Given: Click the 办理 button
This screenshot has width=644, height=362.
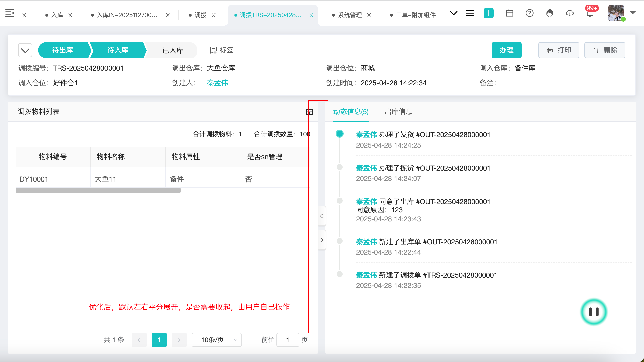Looking at the screenshot, I should pos(506,50).
